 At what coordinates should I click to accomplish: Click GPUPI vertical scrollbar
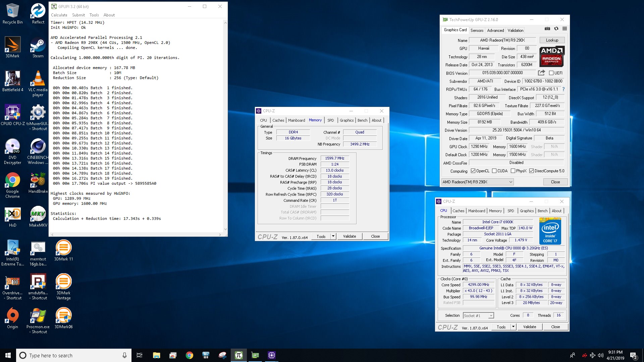pos(225,126)
